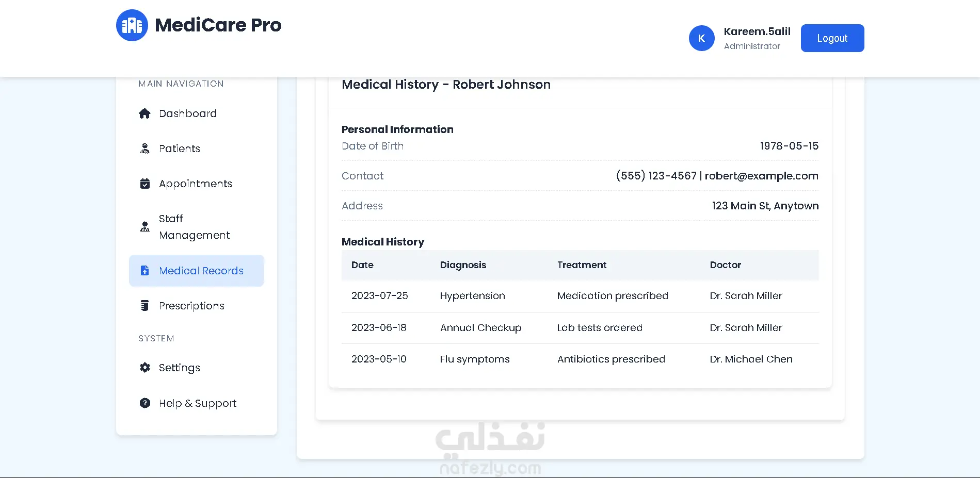Image resolution: width=980 pixels, height=478 pixels.
Task: Click the Diagnosis column header
Action: tap(463, 265)
